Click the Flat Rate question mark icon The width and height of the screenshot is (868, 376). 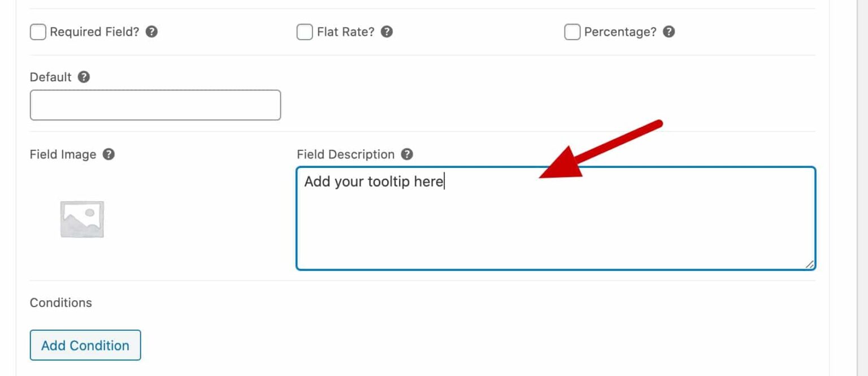(387, 32)
